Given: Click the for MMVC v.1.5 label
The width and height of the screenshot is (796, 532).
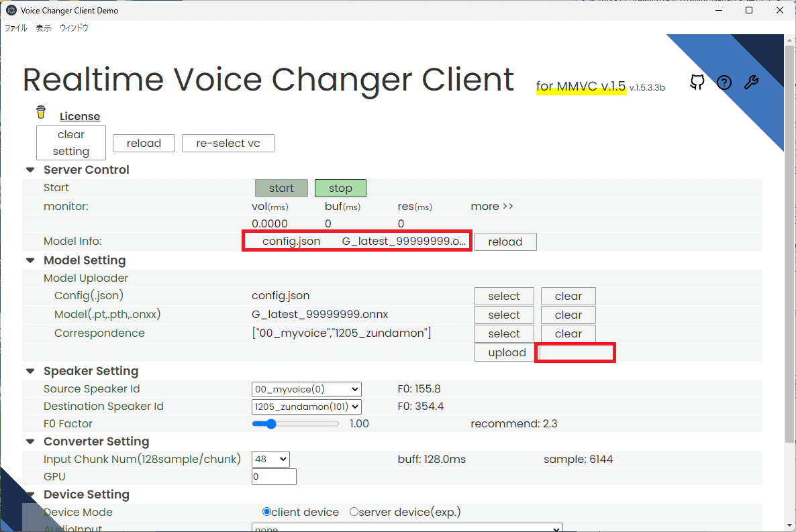Looking at the screenshot, I should [x=581, y=87].
